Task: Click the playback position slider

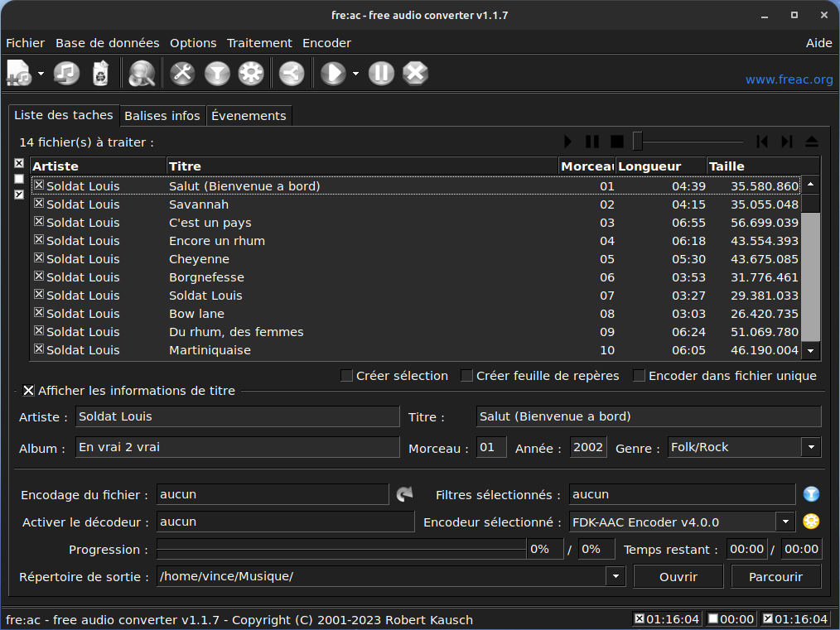Action: click(638, 142)
